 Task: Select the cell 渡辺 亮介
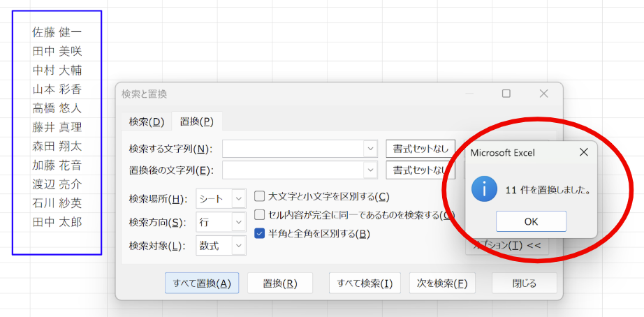[x=57, y=184]
